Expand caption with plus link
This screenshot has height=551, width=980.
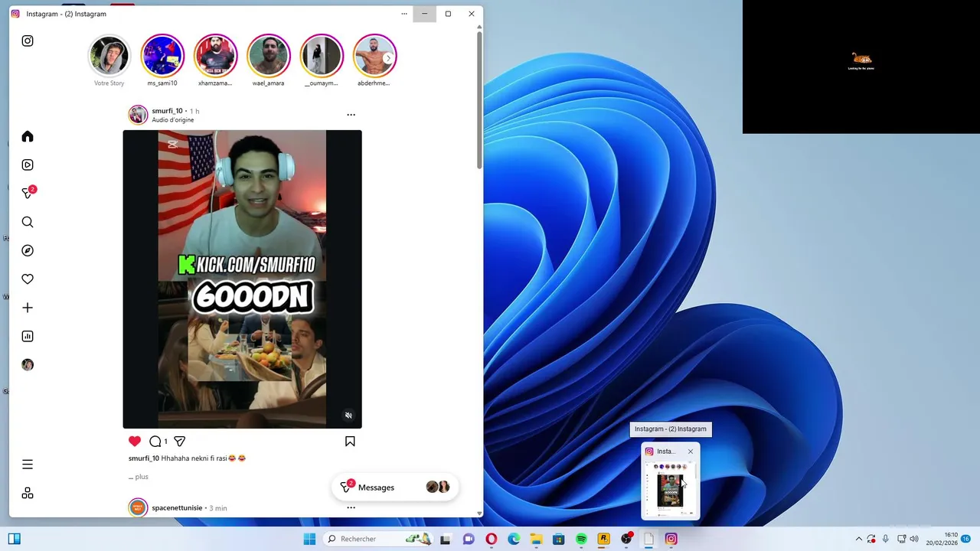click(139, 477)
